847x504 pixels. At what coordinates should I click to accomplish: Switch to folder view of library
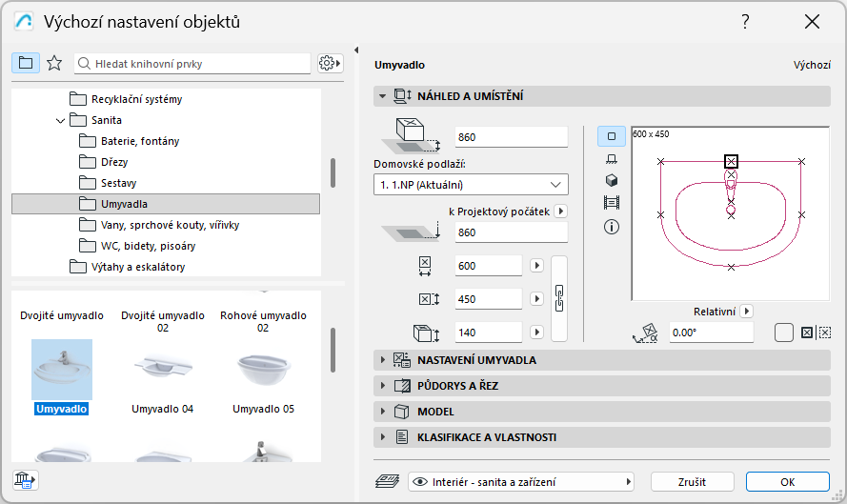pyautogui.click(x=25, y=63)
